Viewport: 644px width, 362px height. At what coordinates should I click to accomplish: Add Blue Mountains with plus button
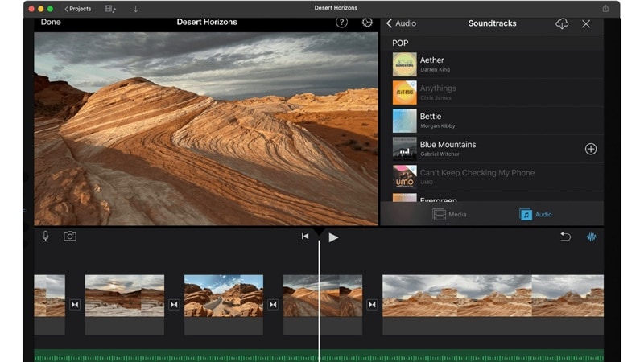[591, 149]
